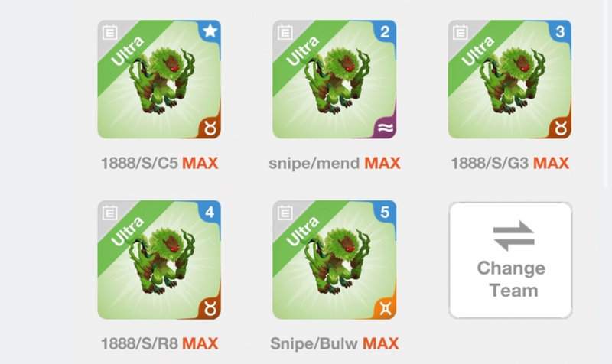Click the orange Gemini badge on slot 5
This screenshot has width=612, height=364.
point(386,309)
